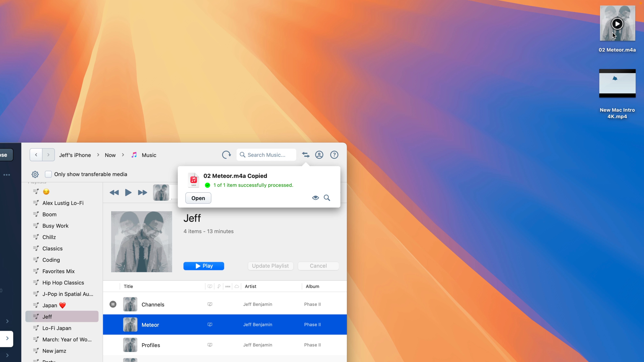Click Open in the Copied notification
The image size is (644, 362).
[198, 198]
